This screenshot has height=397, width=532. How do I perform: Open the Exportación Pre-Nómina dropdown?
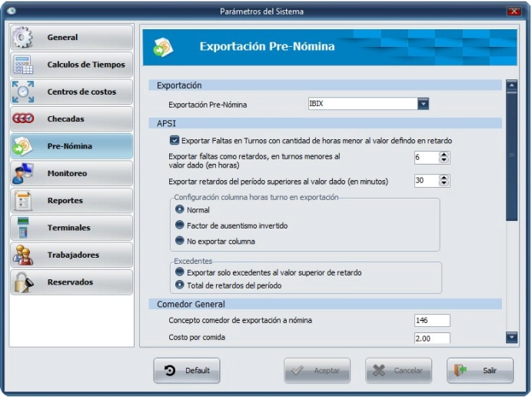click(423, 104)
